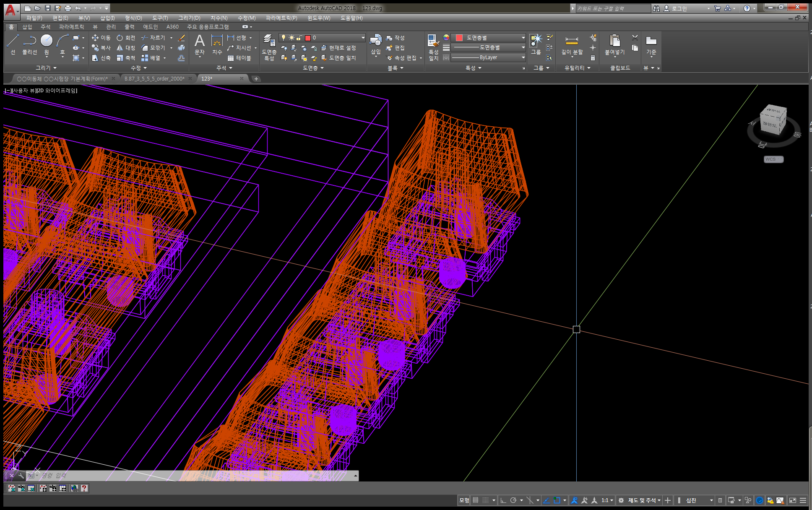Switch to the 삽입 ribbon tab
The width and height of the screenshot is (812, 510).
tap(27, 27)
